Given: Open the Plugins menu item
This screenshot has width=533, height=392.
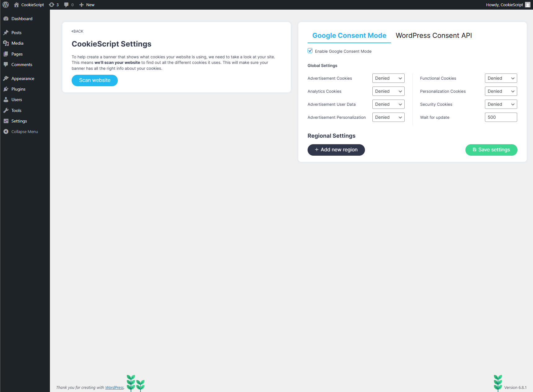Looking at the screenshot, I should [25, 89].
